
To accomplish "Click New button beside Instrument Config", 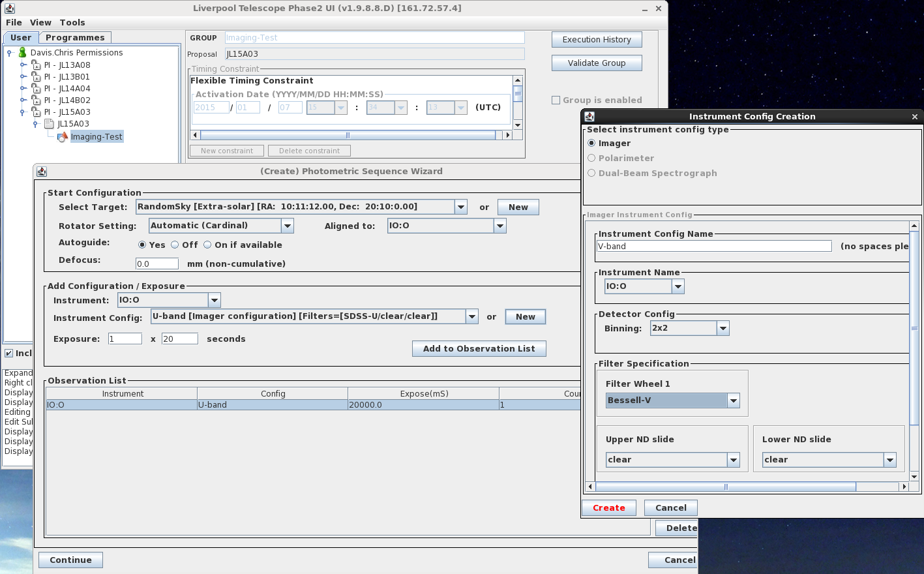I will 526,317.
